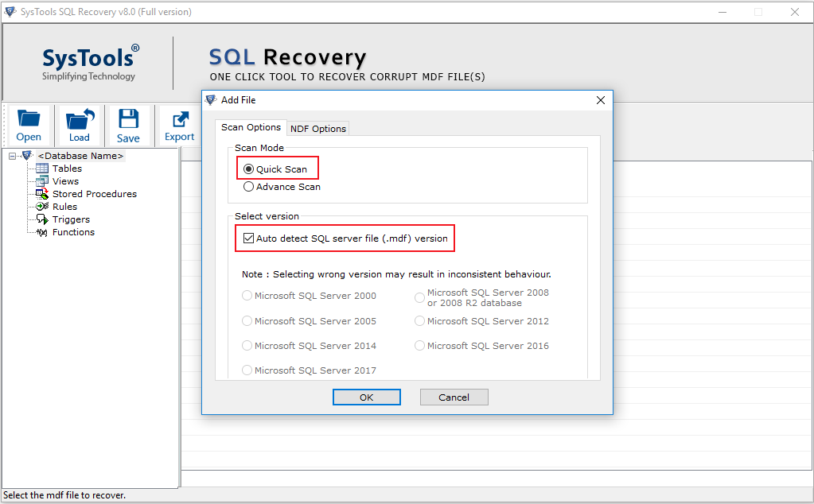Click the Export toolbar icon
Screen dimensions: 814x504
click(x=180, y=119)
